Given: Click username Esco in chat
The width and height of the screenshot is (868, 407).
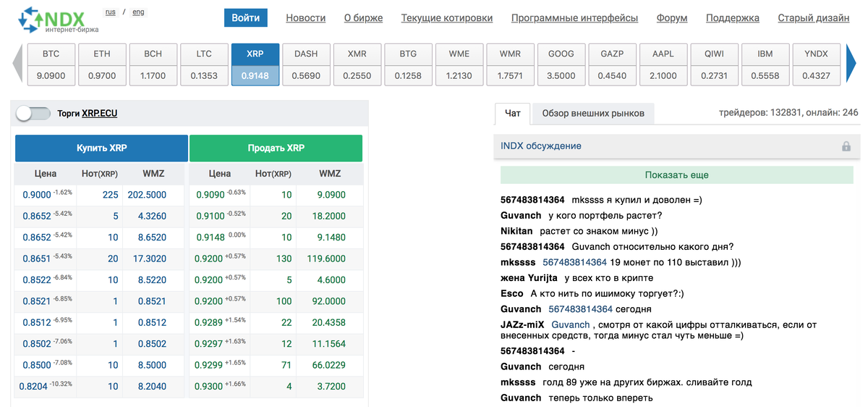Looking at the screenshot, I should [511, 294].
